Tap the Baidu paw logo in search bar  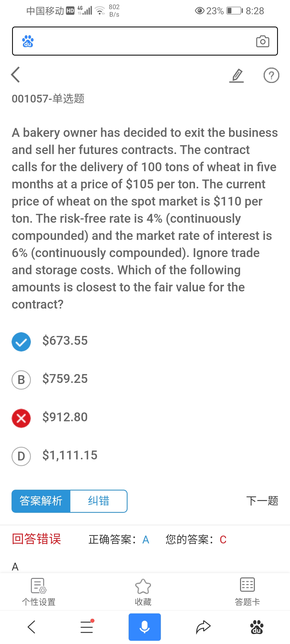pos(28,41)
